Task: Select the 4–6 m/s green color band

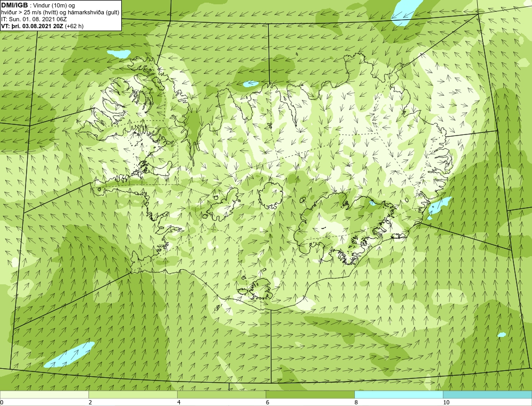Action: point(221,394)
